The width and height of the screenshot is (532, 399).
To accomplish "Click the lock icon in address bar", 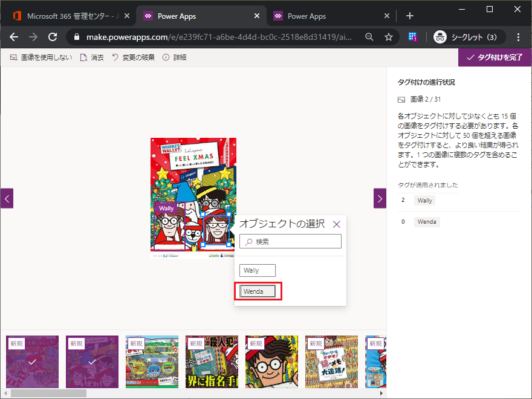I will tap(77, 37).
